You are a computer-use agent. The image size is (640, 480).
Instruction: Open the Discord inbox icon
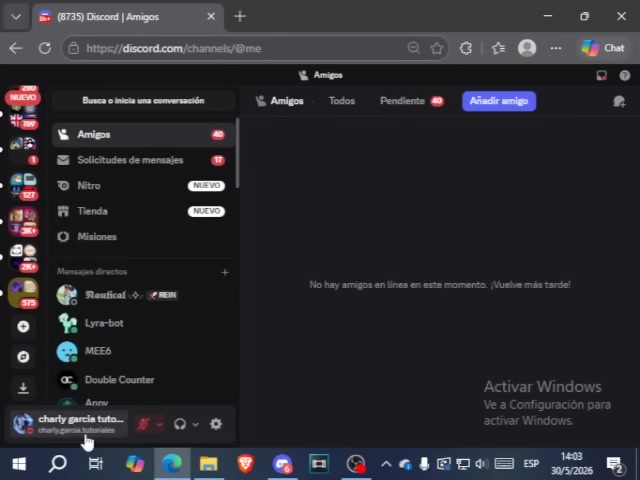pyautogui.click(x=601, y=76)
